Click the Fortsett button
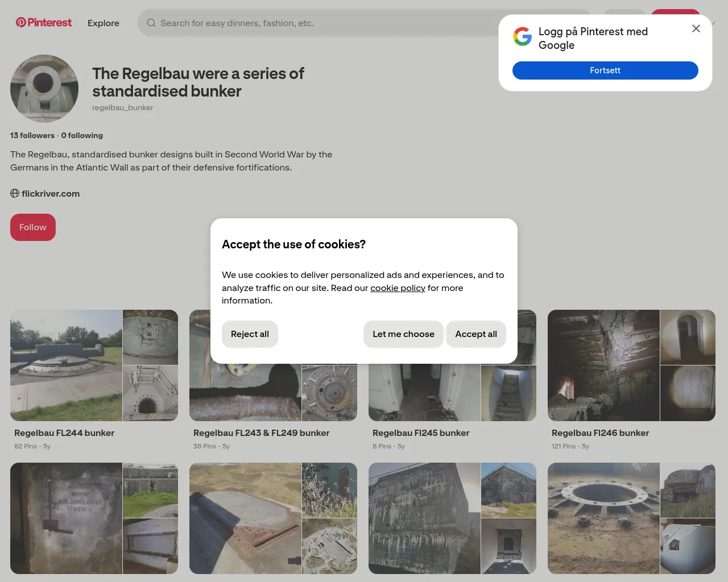Viewport: 728px width, 582px height. pyautogui.click(x=605, y=70)
